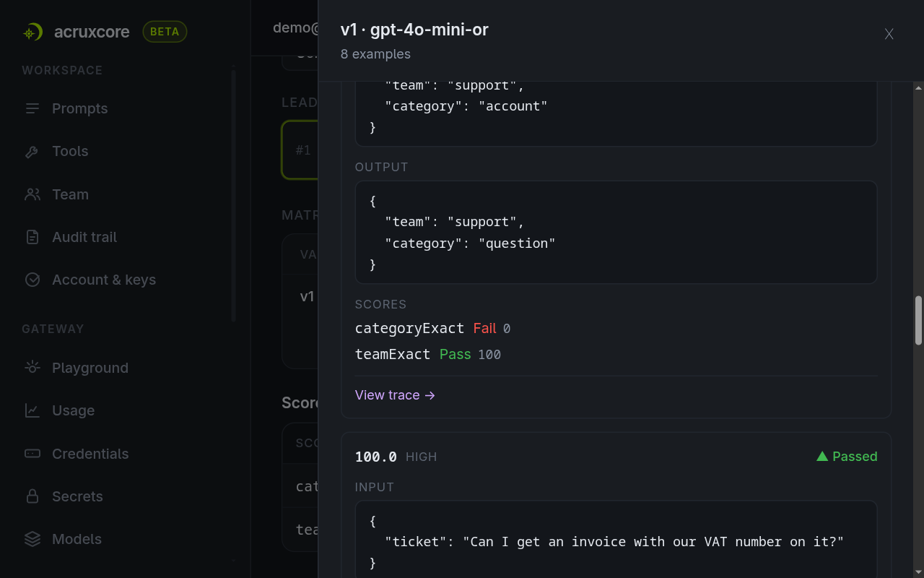The height and width of the screenshot is (578, 924).
Task: Open the Team page icon
Action: click(x=32, y=194)
